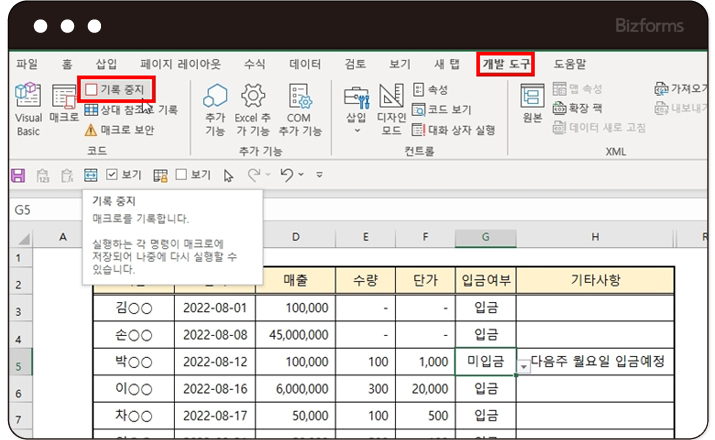Check the second 보기 checkbox
715x440 pixels.
(181, 175)
